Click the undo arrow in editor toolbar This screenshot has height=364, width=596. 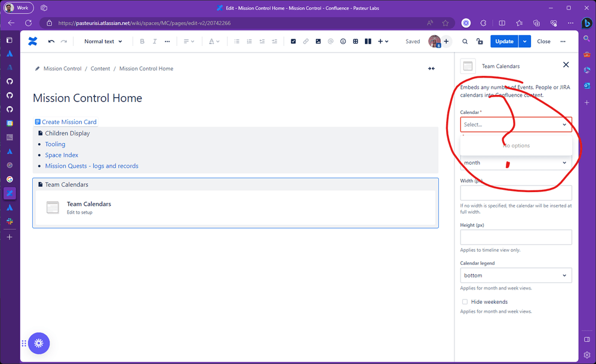51,41
